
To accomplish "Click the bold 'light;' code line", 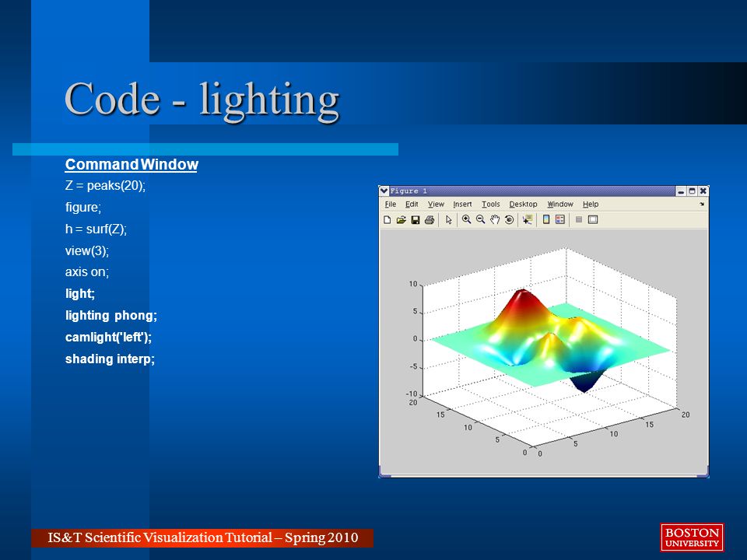I will [x=80, y=293].
